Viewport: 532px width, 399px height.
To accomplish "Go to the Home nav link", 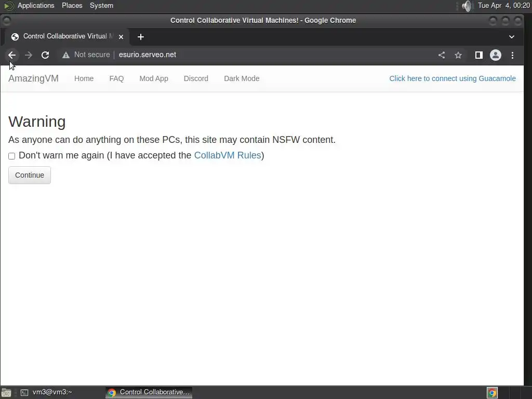I will tap(84, 79).
